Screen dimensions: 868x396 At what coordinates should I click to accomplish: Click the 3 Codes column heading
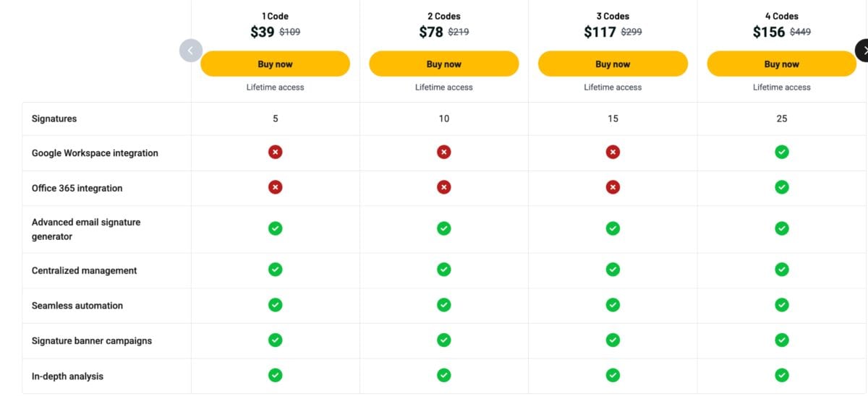[613, 16]
